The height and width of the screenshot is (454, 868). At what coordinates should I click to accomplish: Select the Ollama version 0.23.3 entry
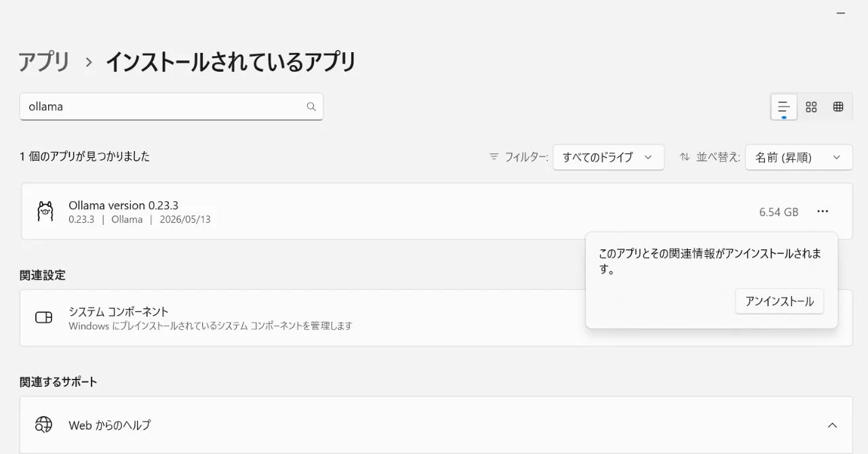coord(436,211)
